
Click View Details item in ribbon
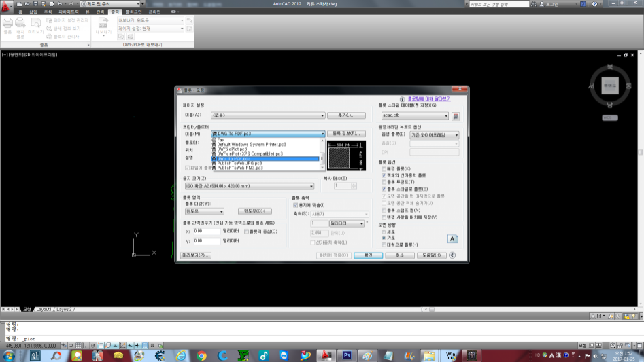point(63,29)
